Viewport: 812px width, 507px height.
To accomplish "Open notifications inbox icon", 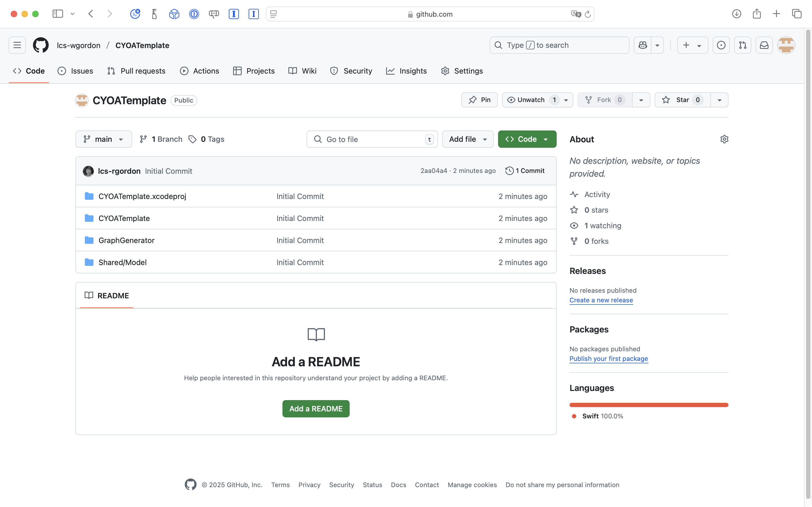I will pyautogui.click(x=764, y=45).
